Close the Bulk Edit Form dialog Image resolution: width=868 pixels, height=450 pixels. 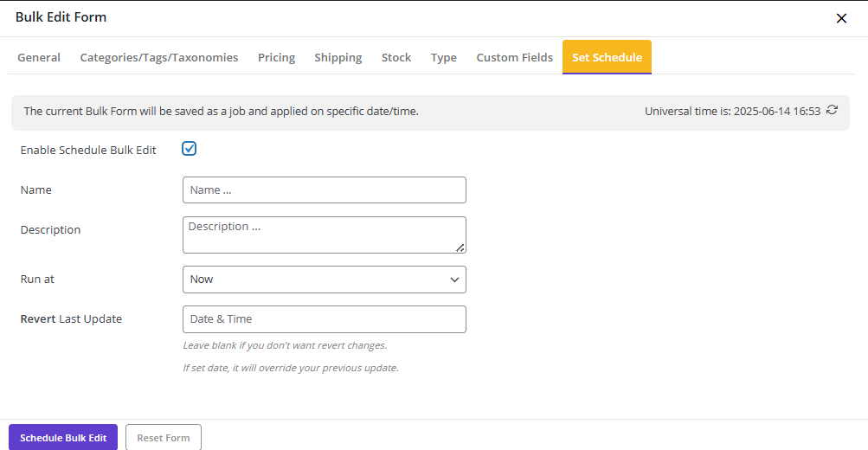(841, 18)
